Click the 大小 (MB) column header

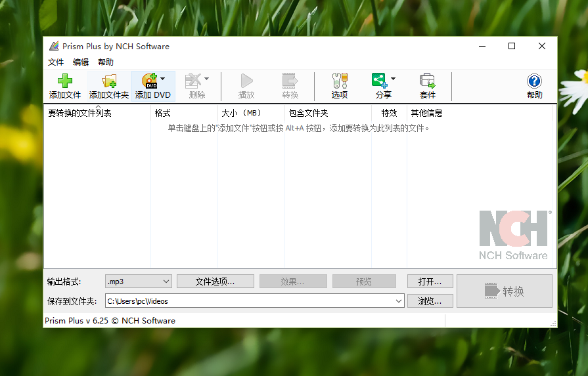(251, 113)
